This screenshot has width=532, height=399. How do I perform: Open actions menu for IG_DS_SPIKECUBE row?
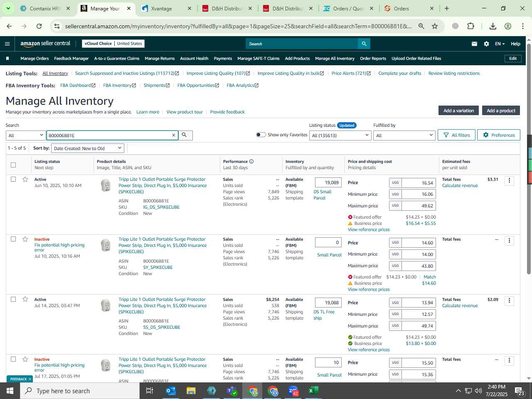(509, 180)
